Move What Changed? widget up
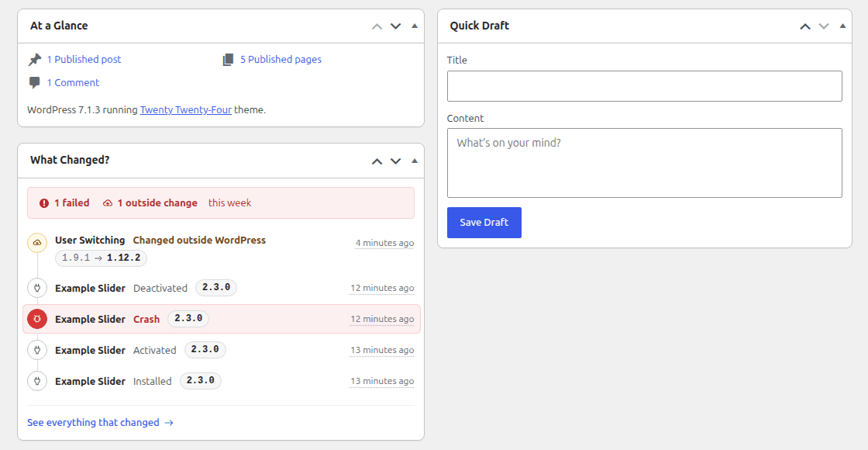 click(377, 161)
